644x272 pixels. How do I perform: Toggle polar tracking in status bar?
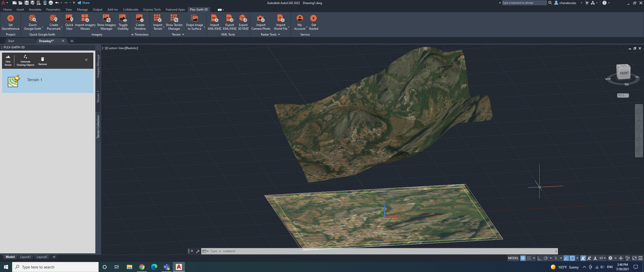pos(546,258)
